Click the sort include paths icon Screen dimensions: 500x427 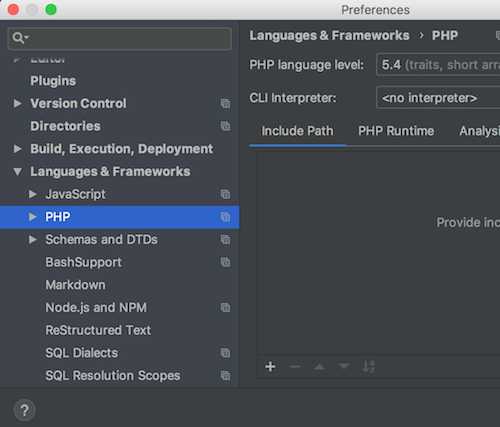[x=369, y=367]
